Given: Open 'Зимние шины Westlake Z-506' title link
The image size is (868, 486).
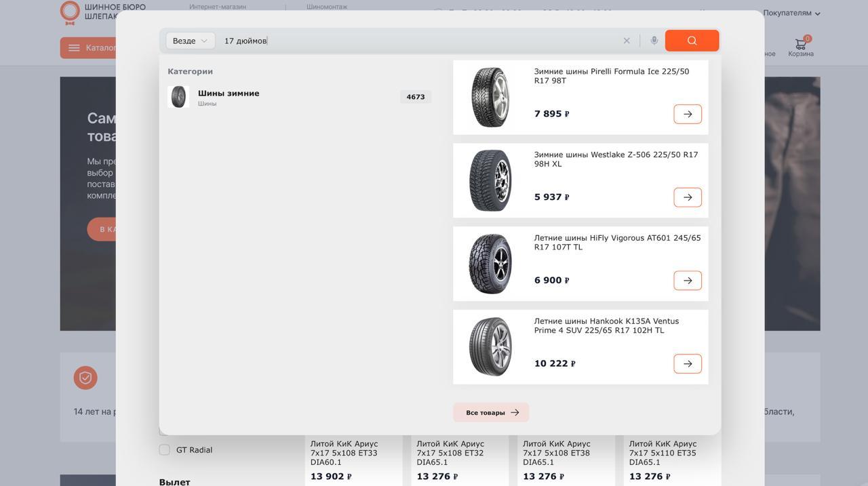Looking at the screenshot, I should [x=616, y=159].
